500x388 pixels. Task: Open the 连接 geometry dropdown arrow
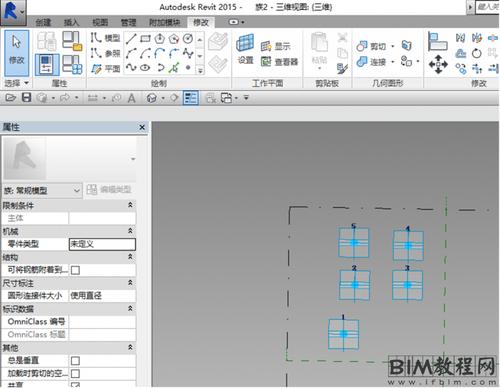click(x=393, y=62)
